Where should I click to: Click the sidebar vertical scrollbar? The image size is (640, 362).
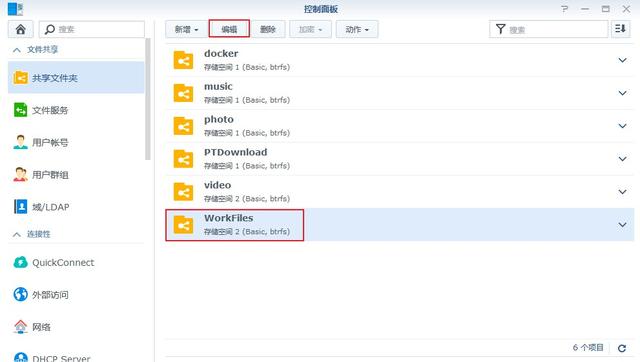pos(148,99)
